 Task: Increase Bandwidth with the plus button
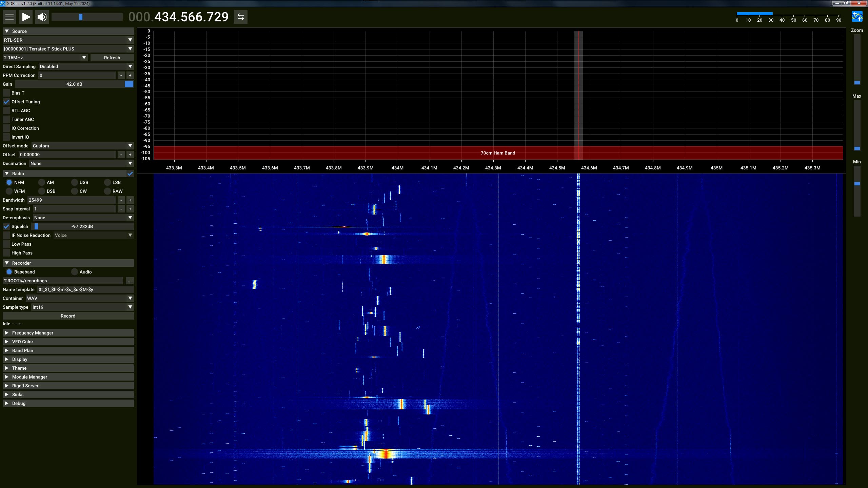click(x=130, y=200)
